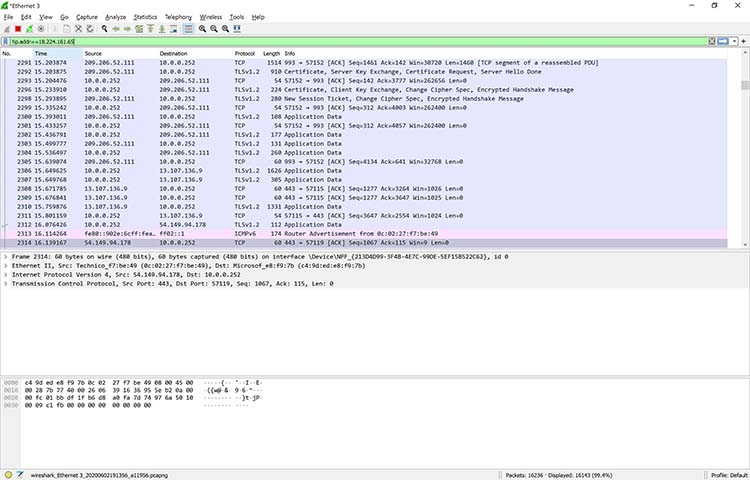Zoom out the packet text

(x=214, y=29)
